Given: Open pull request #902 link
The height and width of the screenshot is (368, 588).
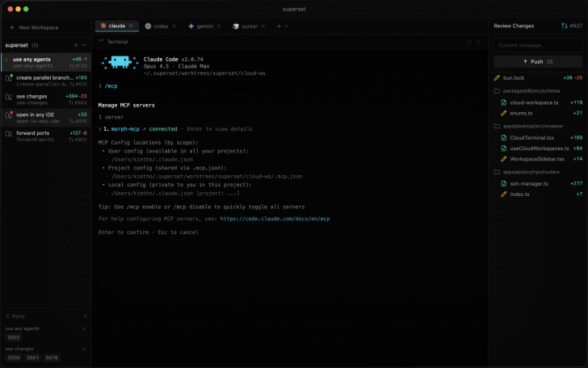Looking at the screenshot, I should pyautogui.click(x=78, y=140).
